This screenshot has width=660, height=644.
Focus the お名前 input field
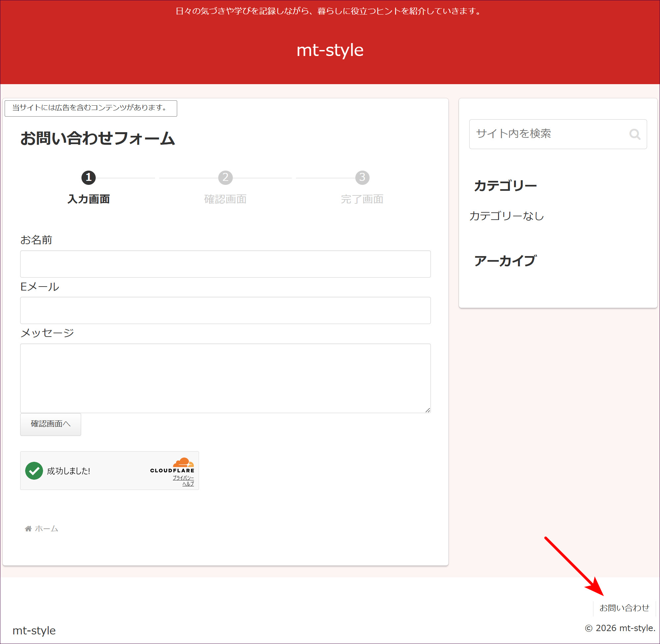click(x=226, y=264)
